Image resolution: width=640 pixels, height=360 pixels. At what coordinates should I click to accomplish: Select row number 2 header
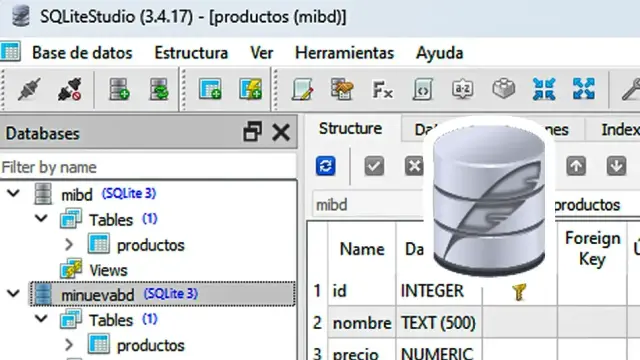click(x=318, y=323)
